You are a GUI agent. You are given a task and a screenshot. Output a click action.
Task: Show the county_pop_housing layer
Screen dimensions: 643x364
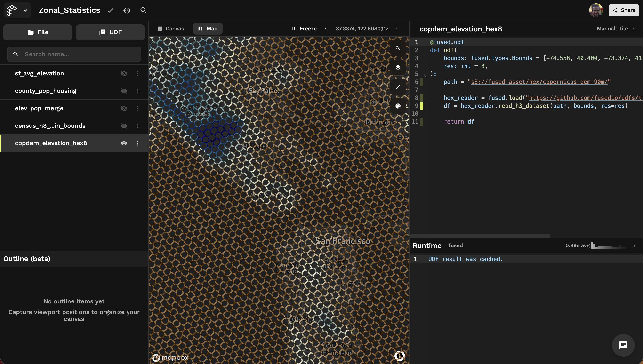pyautogui.click(x=124, y=91)
